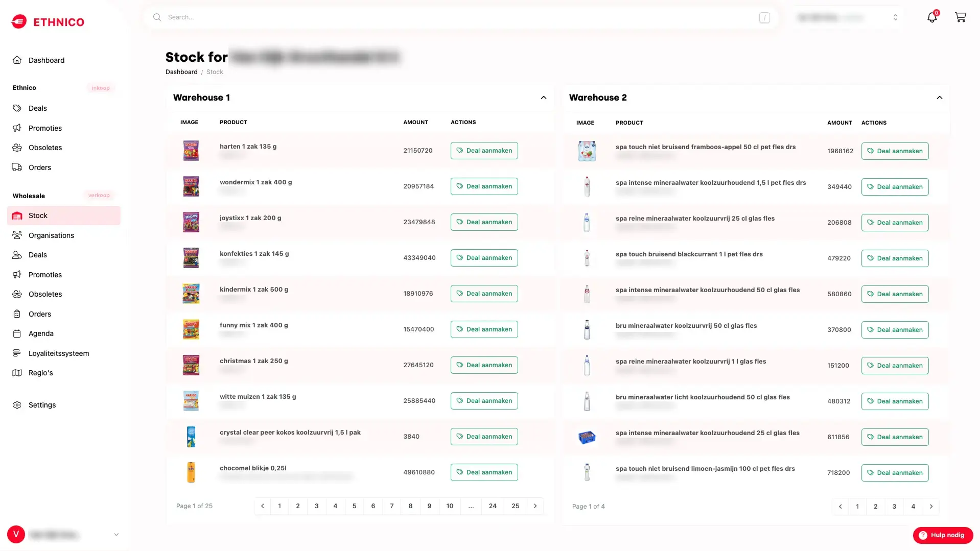Expand the user account menu chevron

(116, 535)
